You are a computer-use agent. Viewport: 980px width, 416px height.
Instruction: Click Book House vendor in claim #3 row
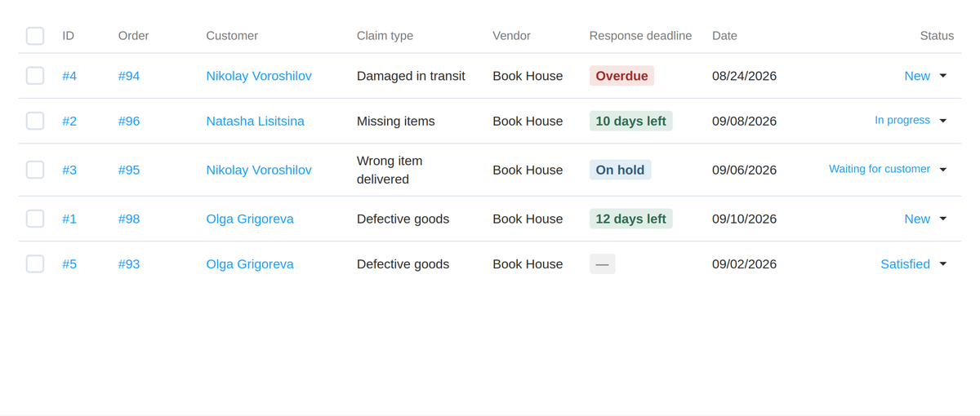[x=528, y=170]
